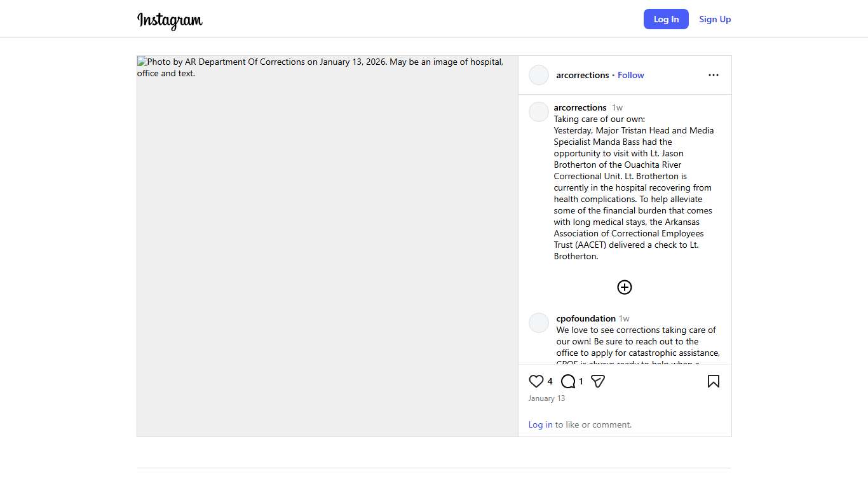Share the post via the paper plane icon

598,381
